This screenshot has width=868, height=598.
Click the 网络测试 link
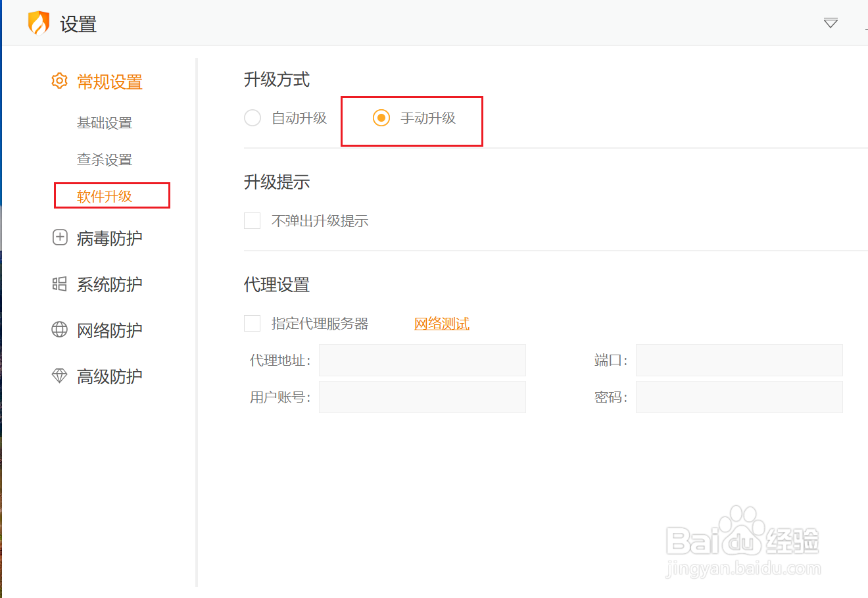coord(442,324)
